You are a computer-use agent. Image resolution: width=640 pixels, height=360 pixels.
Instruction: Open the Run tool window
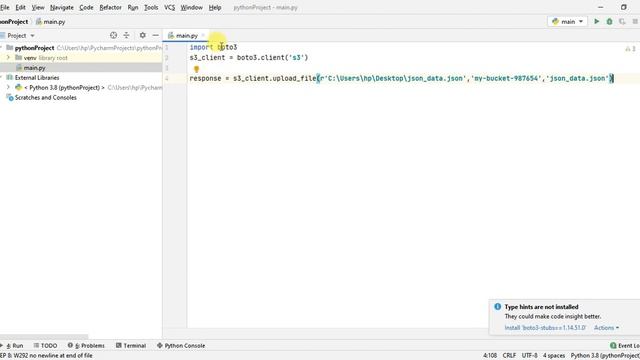(x=14, y=345)
